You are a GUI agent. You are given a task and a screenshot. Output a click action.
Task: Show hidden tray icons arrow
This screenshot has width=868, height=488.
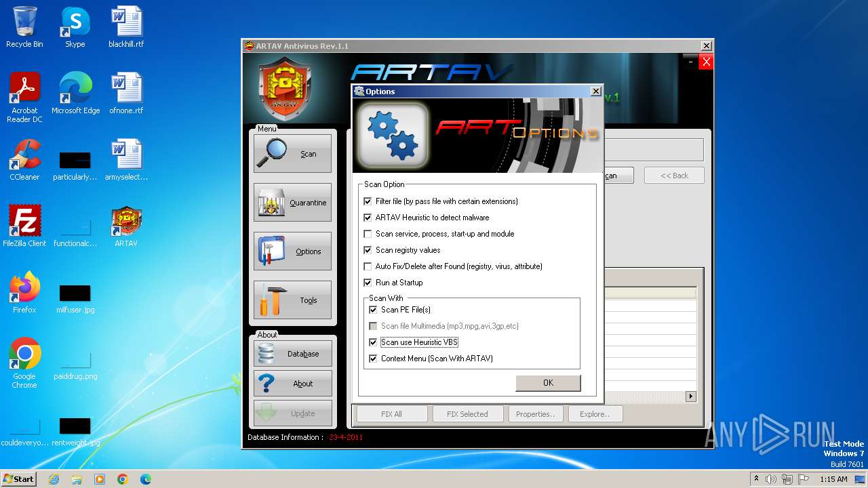tap(755, 479)
